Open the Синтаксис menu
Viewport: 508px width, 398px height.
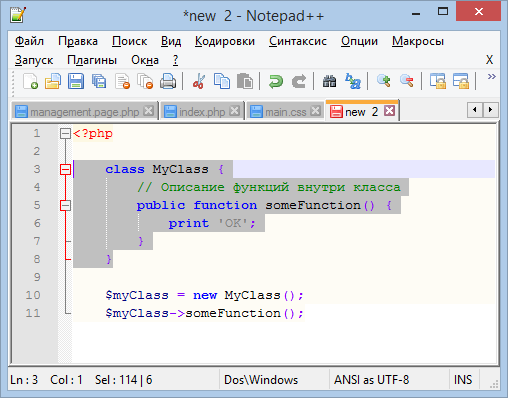298,41
